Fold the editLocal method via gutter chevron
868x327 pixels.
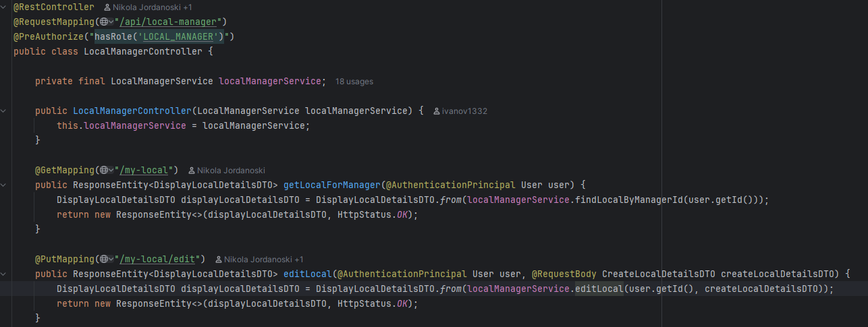click(x=4, y=274)
